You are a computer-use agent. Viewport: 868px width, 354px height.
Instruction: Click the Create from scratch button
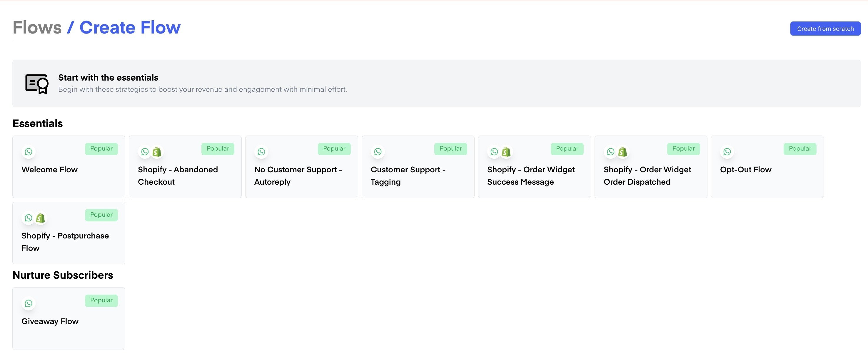[x=825, y=29]
